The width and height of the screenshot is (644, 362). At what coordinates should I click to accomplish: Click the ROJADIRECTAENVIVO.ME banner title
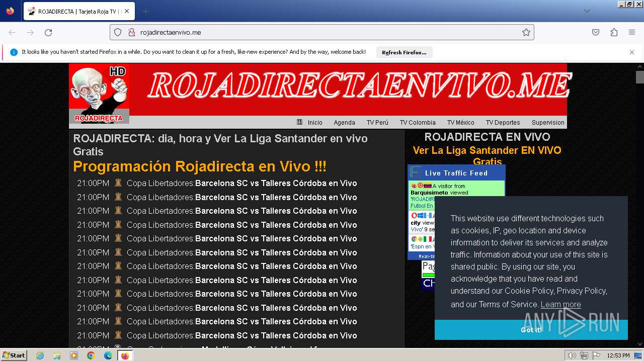[x=359, y=84]
